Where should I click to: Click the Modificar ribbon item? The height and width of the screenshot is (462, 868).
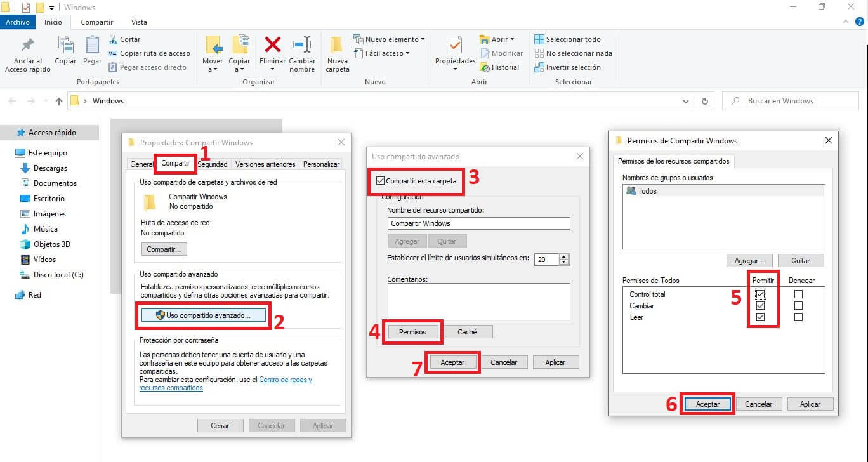[x=501, y=53]
